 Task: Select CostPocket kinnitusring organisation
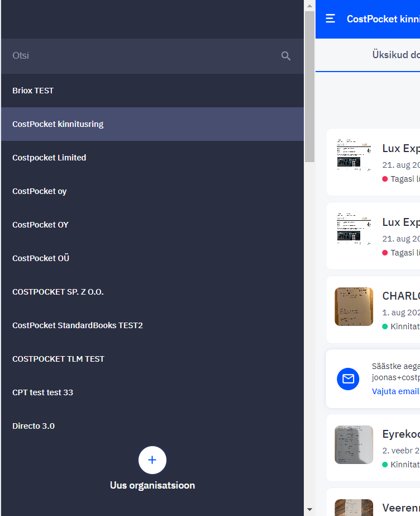pos(152,124)
